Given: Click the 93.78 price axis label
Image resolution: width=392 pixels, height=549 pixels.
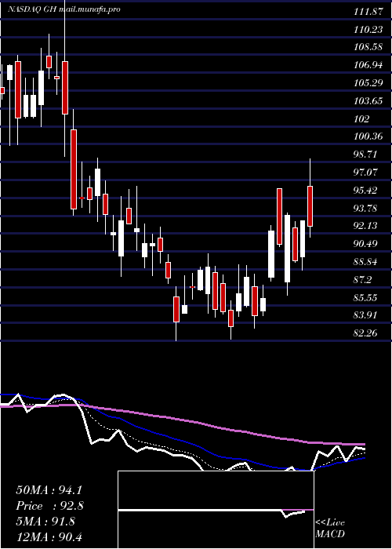Looking at the screenshot, I should pyautogui.click(x=366, y=208).
